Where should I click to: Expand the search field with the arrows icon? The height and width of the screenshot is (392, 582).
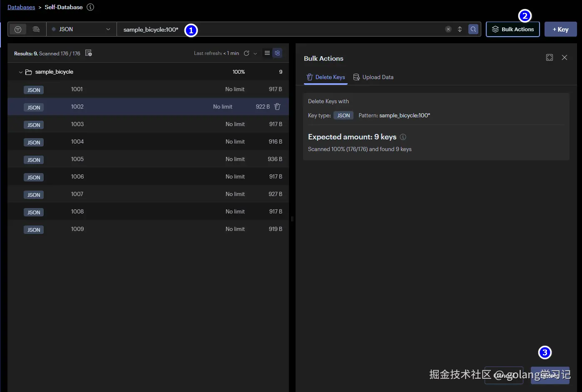point(460,29)
